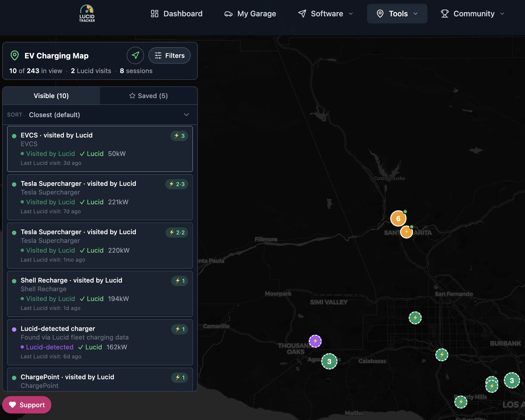Open the Dashboard page
This screenshot has width=525, height=420.
coord(177,14)
